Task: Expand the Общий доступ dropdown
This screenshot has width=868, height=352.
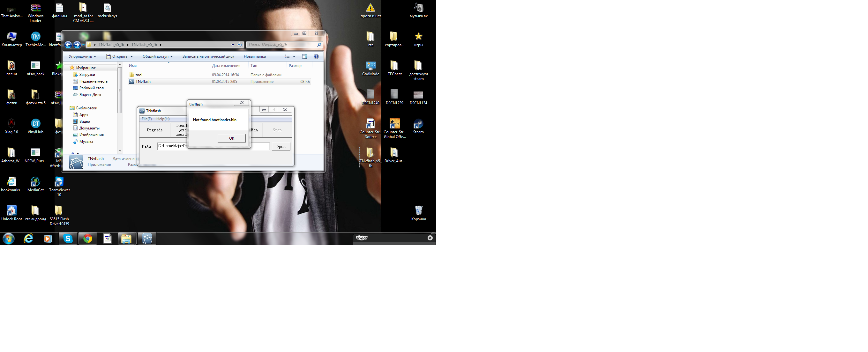Action: coord(157,56)
